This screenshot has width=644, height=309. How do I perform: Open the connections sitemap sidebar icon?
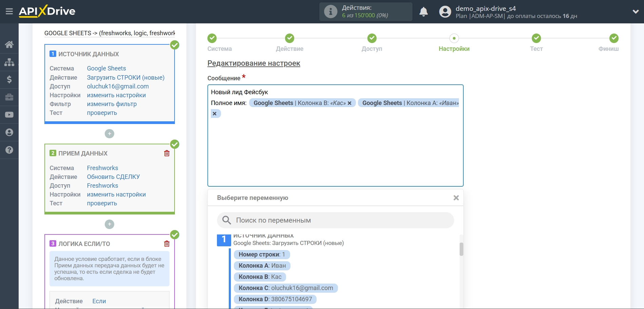[9, 62]
